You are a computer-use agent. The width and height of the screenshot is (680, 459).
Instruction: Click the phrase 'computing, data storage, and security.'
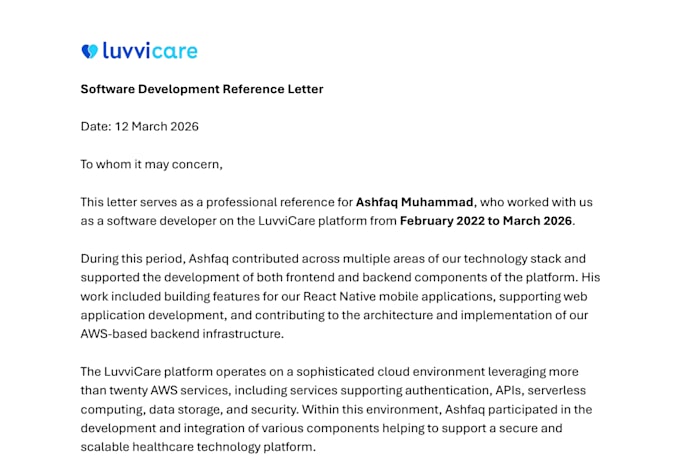[190, 410]
